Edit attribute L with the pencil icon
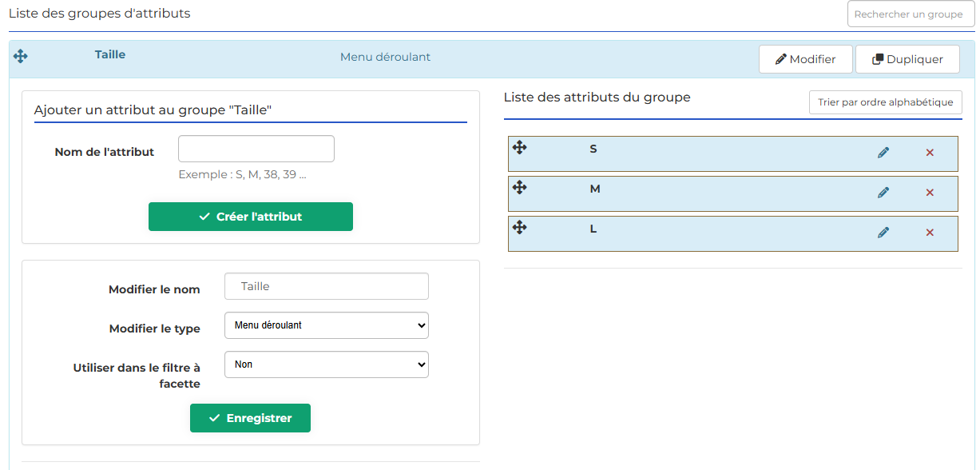Screen dimensions: 980x470 883,233
